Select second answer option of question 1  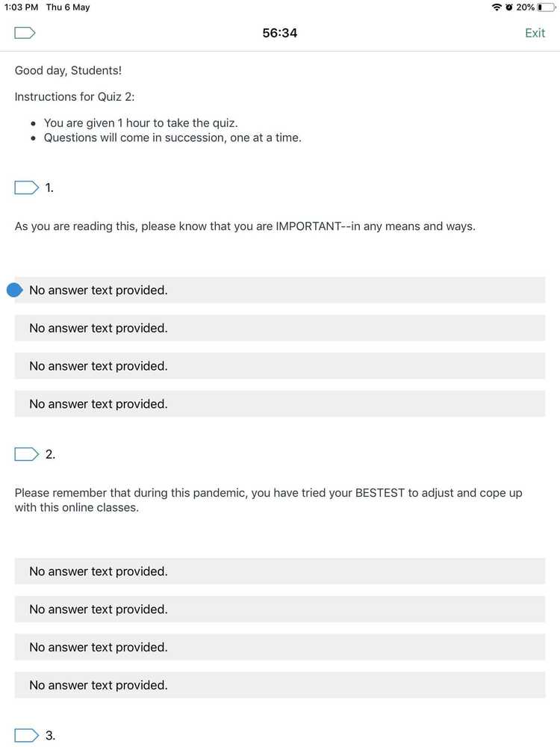[x=279, y=328]
